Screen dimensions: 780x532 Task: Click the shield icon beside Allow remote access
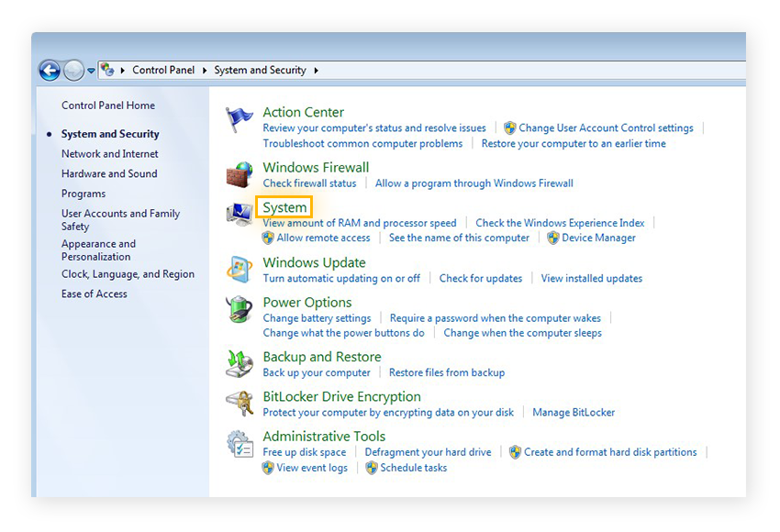point(270,238)
